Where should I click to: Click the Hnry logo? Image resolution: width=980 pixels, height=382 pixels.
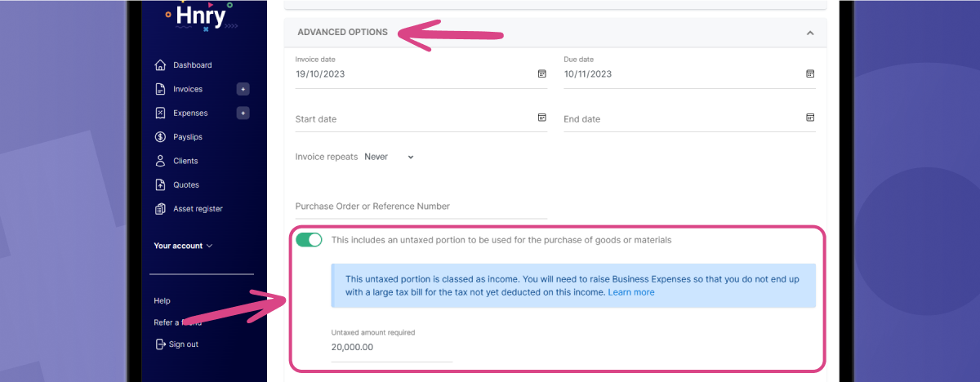199,16
